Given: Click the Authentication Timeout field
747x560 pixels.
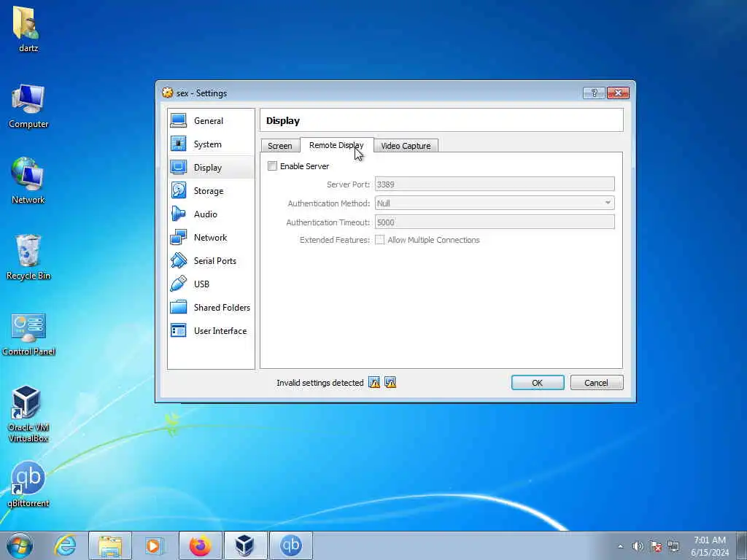Looking at the screenshot, I should point(495,222).
